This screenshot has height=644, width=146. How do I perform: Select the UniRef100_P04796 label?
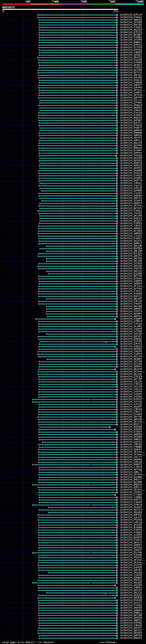[131, 60]
